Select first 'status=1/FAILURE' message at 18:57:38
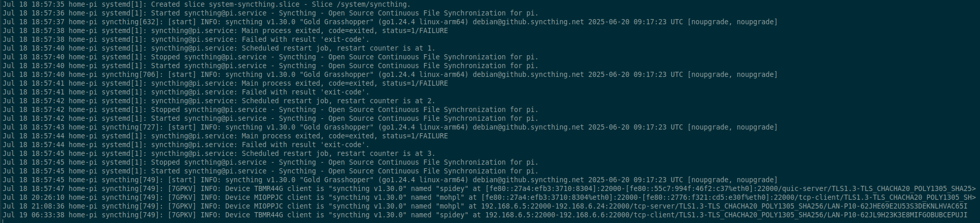The width and height of the screenshot is (980, 223). tap(415, 30)
